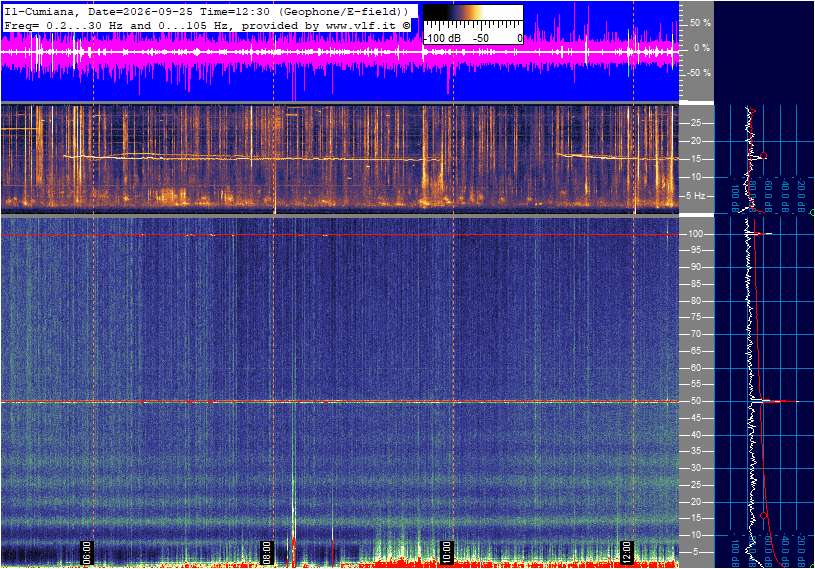Viewport: 815px width, 569px height.
Task: Click the 100 Hz frequency axis label
Action: pos(695,234)
